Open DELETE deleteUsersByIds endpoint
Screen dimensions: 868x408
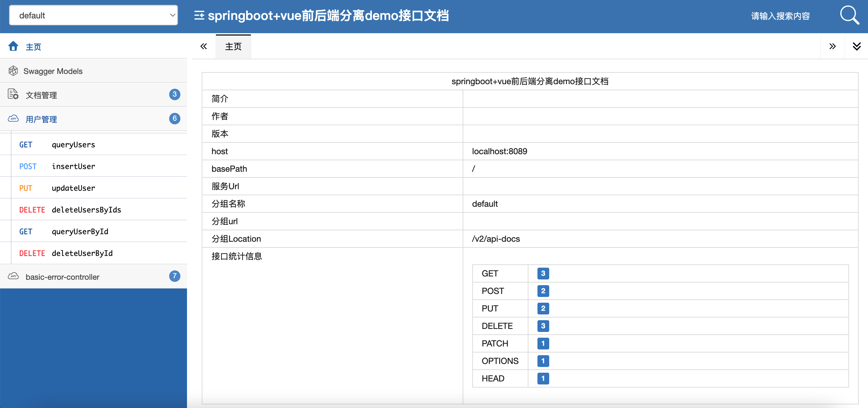pyautogui.click(x=86, y=210)
